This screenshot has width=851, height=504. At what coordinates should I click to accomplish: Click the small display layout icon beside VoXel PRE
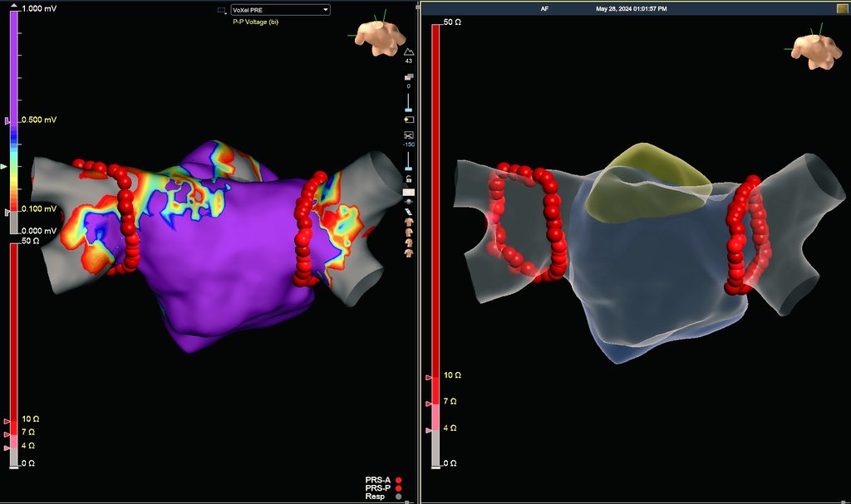click(221, 10)
